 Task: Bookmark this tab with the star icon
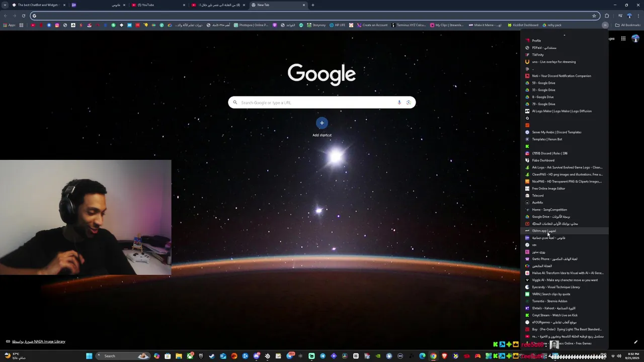594,16
